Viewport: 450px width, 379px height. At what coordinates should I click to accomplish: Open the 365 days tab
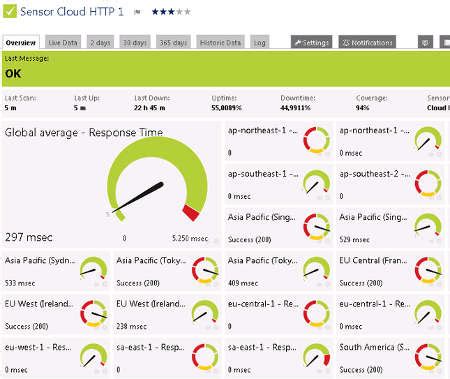tap(173, 42)
